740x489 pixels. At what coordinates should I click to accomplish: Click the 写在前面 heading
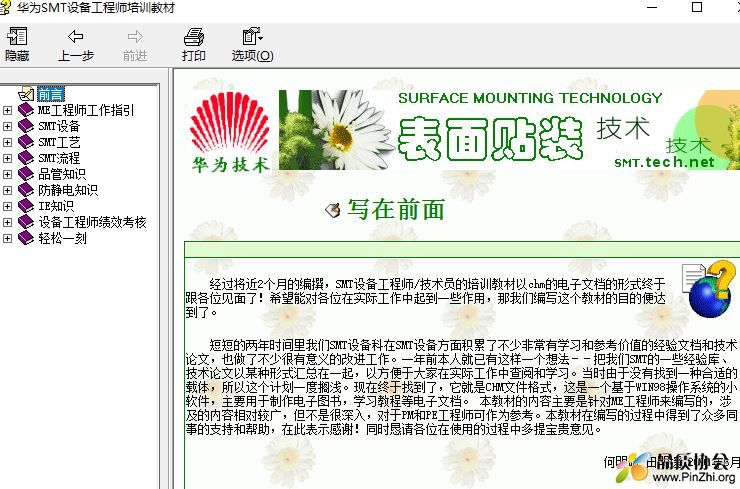point(396,210)
